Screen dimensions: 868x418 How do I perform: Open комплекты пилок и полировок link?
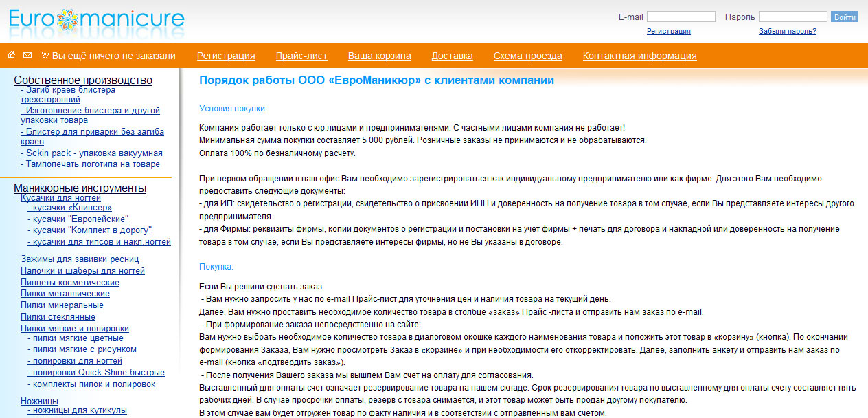(91, 384)
